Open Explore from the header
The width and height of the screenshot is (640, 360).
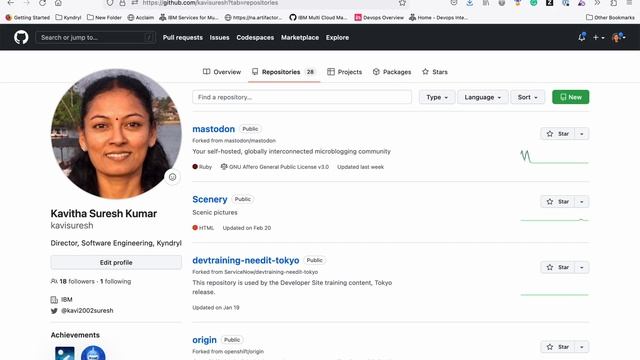coord(337,38)
